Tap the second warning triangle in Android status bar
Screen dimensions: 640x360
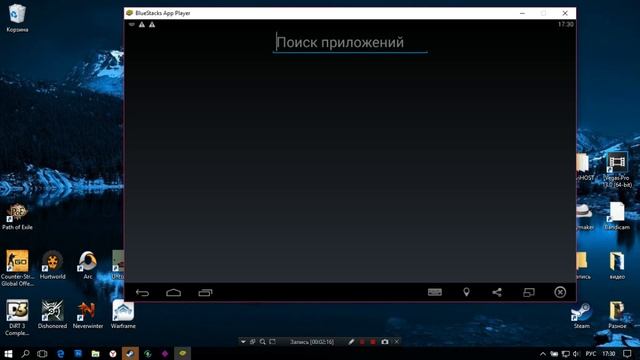coord(152,24)
